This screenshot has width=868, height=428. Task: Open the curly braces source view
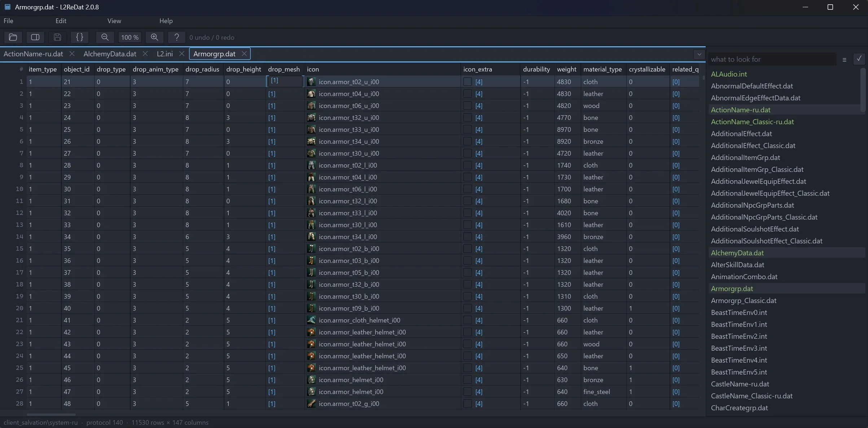click(80, 37)
